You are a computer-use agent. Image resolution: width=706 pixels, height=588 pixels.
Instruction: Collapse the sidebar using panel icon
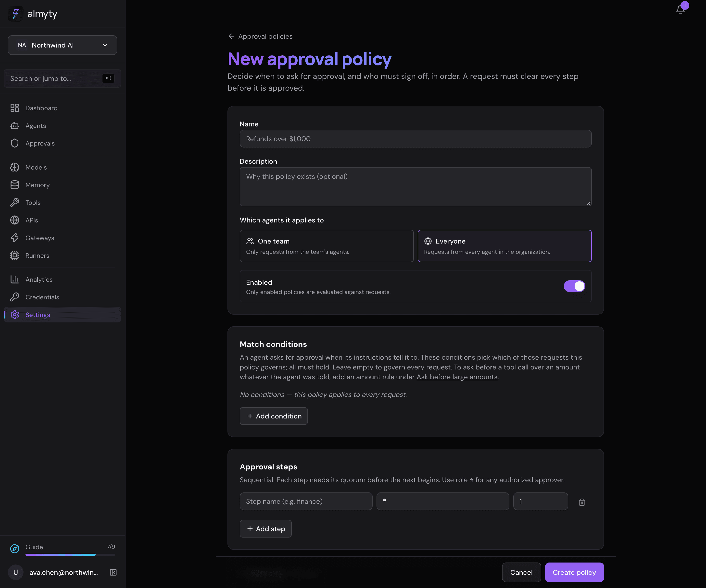pyautogui.click(x=113, y=572)
